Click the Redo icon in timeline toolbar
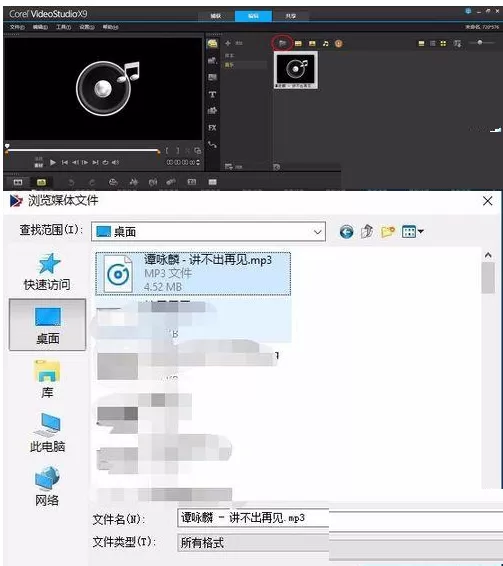Image resolution: width=503 pixels, height=566 pixels. point(92,182)
